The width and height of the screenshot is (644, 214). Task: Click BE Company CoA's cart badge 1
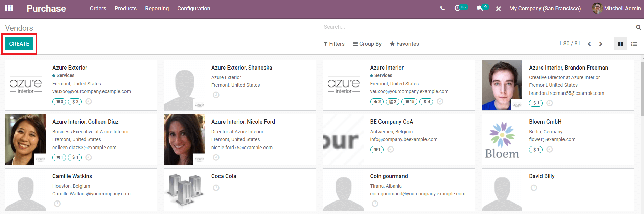pos(377,150)
